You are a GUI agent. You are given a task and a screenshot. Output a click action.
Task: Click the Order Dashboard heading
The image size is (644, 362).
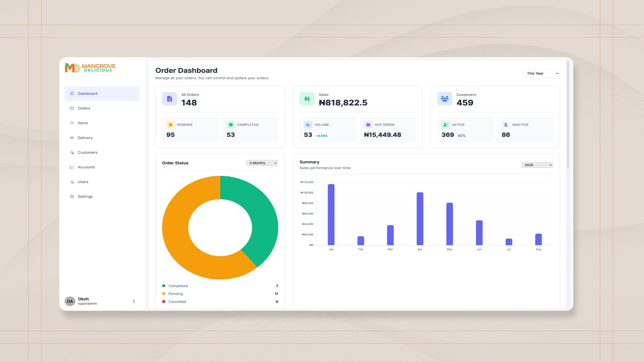[186, 70]
